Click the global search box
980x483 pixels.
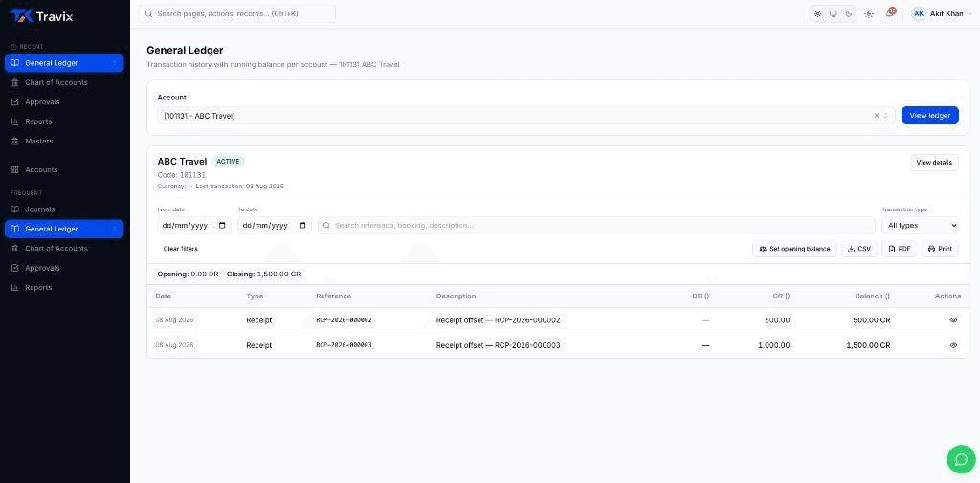click(x=237, y=13)
